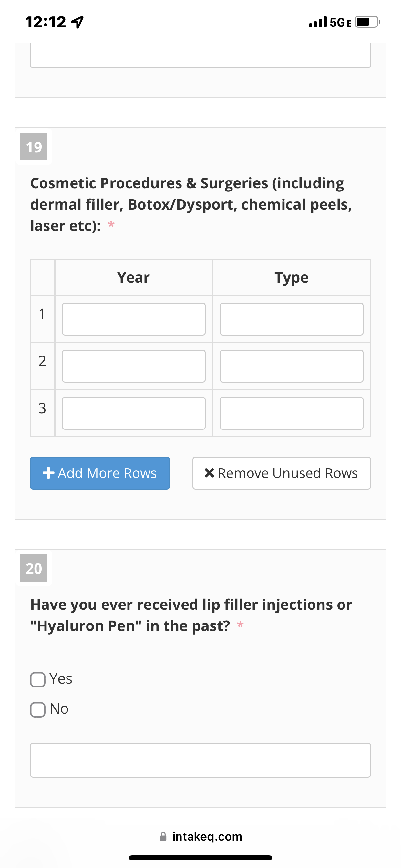Click the text box under question 20
Image resolution: width=401 pixels, height=868 pixels.
pyautogui.click(x=200, y=760)
